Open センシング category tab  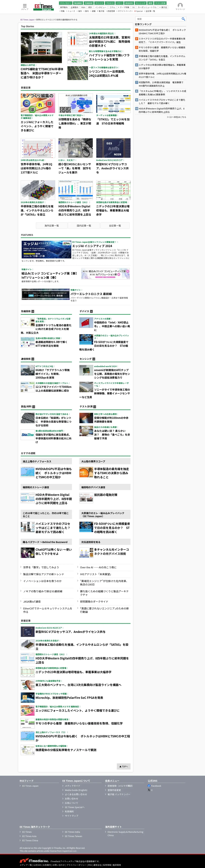140,3
